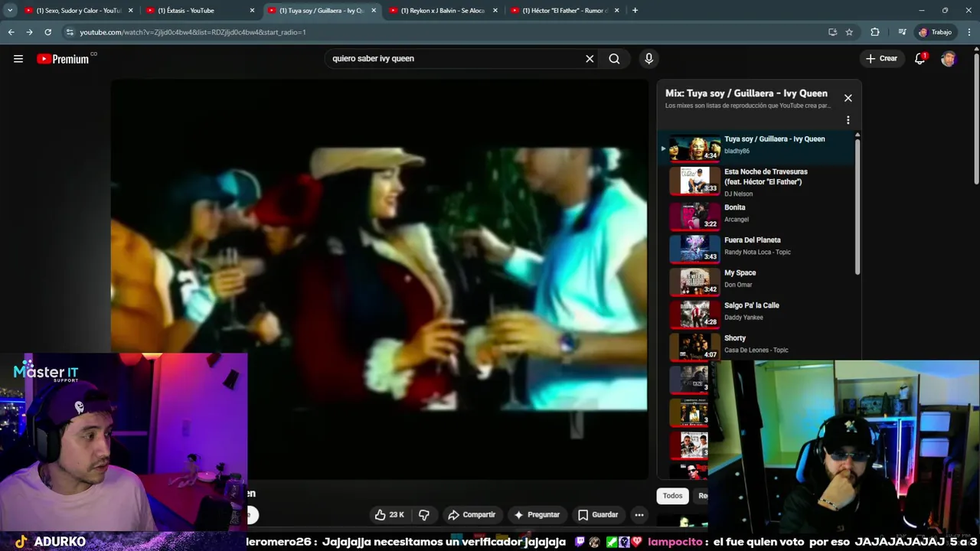
Task: Open more actions three-dot menu
Action: [x=639, y=515]
